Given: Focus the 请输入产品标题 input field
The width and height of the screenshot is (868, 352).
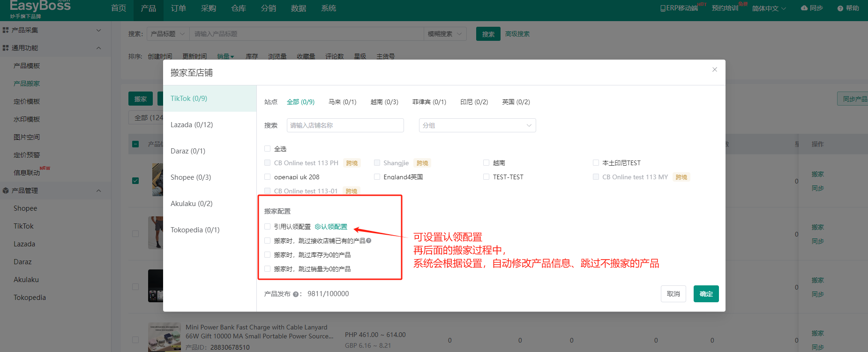Looking at the screenshot, I should tap(307, 34).
